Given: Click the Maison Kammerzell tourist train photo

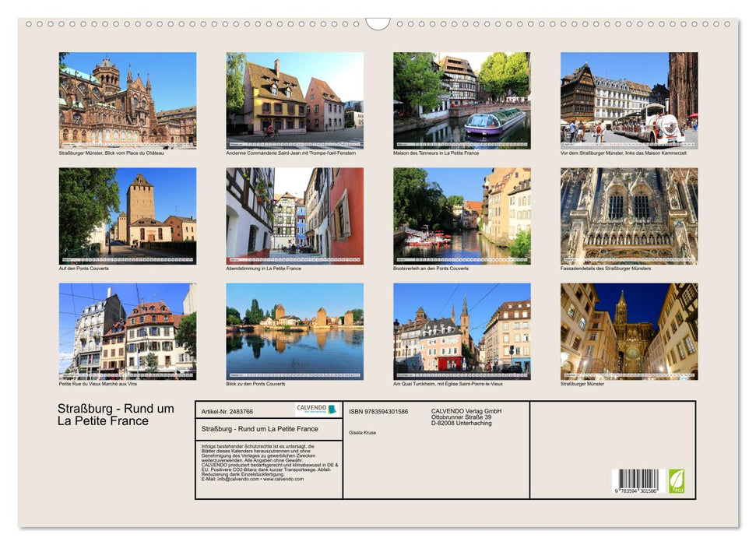Looking at the screenshot, I should pyautogui.click(x=629, y=100).
